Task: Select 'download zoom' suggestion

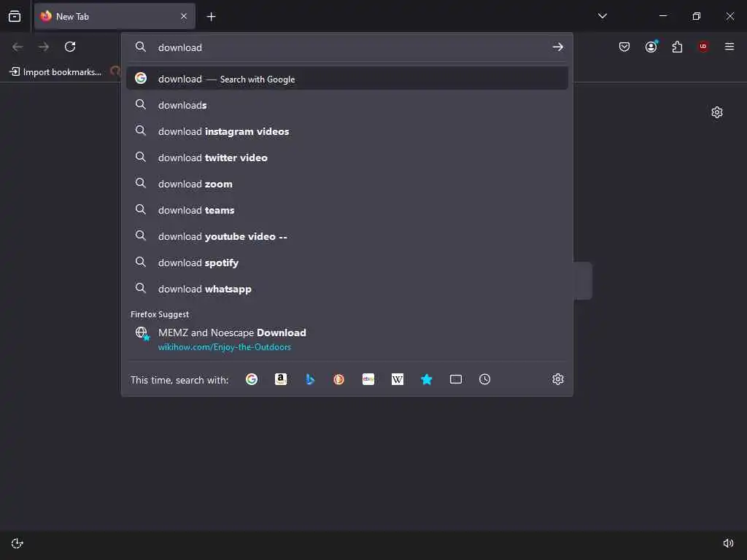Action: tap(347, 183)
